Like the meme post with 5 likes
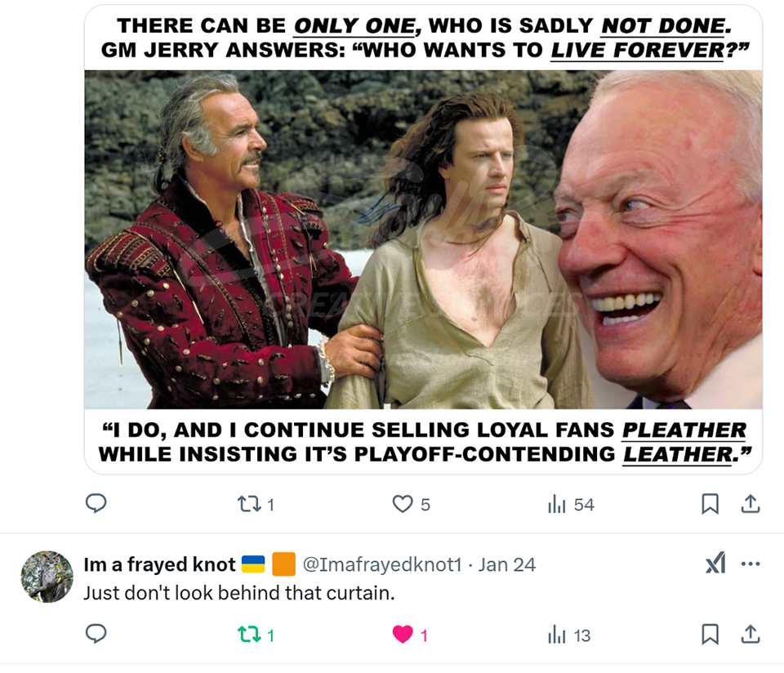This screenshot has width=784, height=673. tap(411, 504)
